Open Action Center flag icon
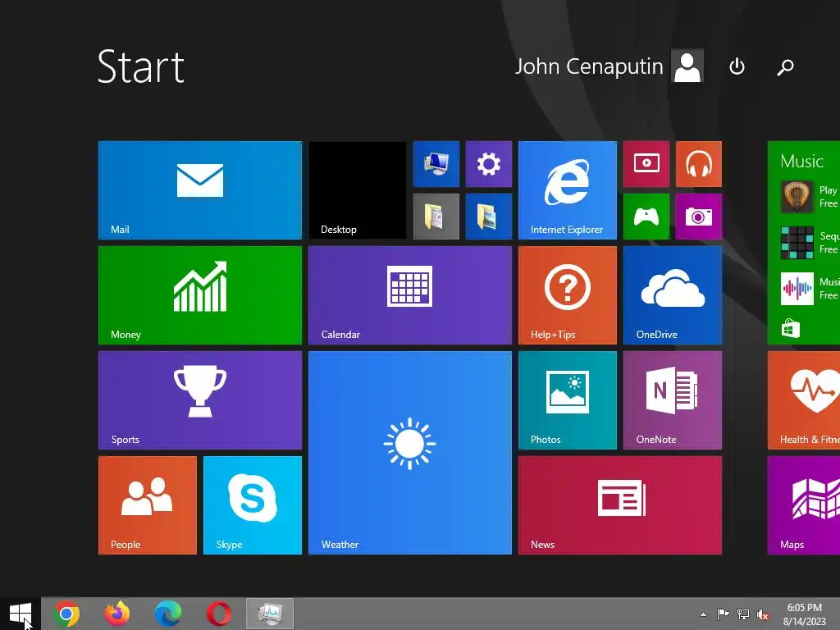Image resolution: width=840 pixels, height=630 pixels. (x=723, y=614)
